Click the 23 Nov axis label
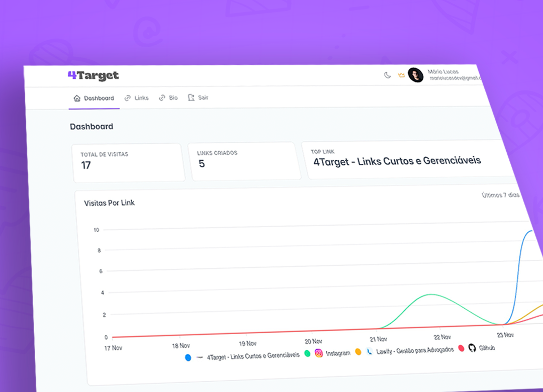The height and width of the screenshot is (392, 543). [505, 335]
